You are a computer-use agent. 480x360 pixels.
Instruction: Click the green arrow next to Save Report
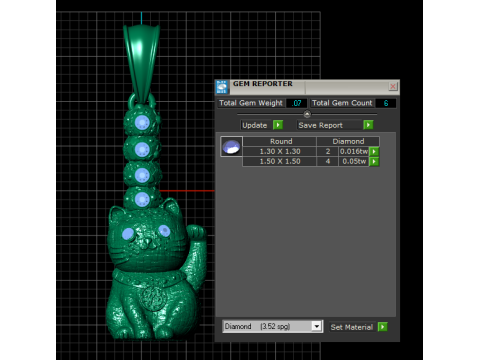[x=368, y=125]
